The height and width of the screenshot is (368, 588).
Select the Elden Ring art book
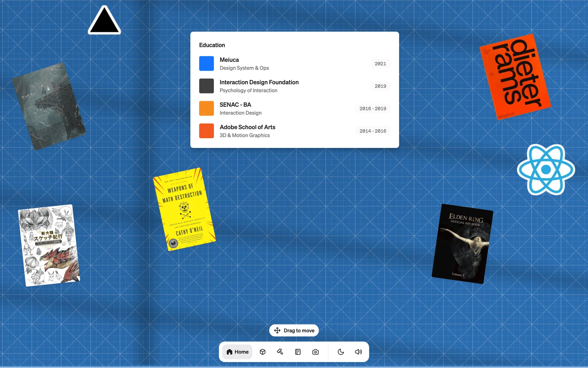click(462, 244)
